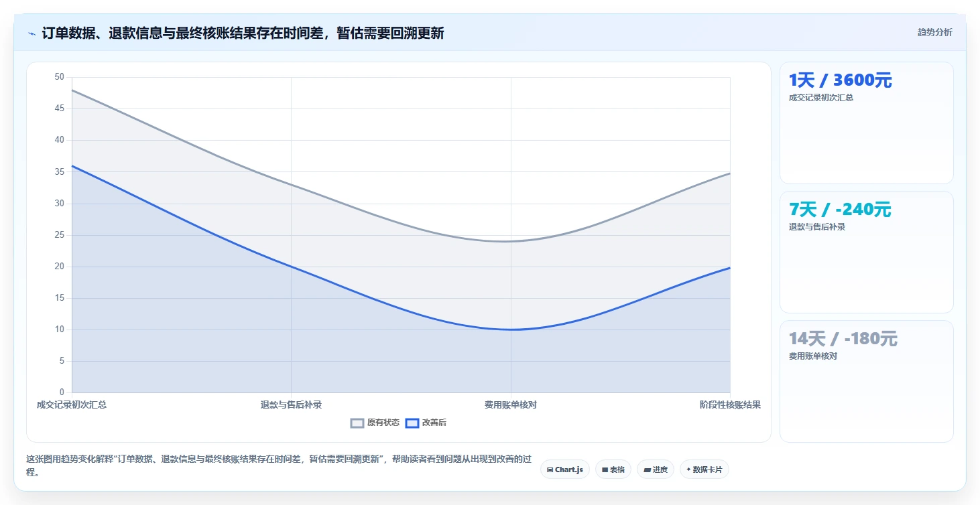Click the 阶段性核账结果 x-axis label

pyautogui.click(x=730, y=405)
